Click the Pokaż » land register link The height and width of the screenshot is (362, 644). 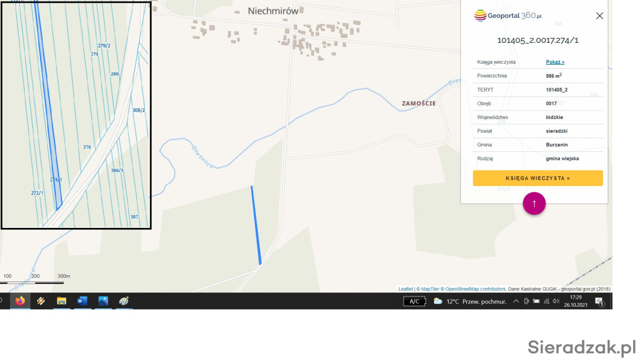pos(555,62)
